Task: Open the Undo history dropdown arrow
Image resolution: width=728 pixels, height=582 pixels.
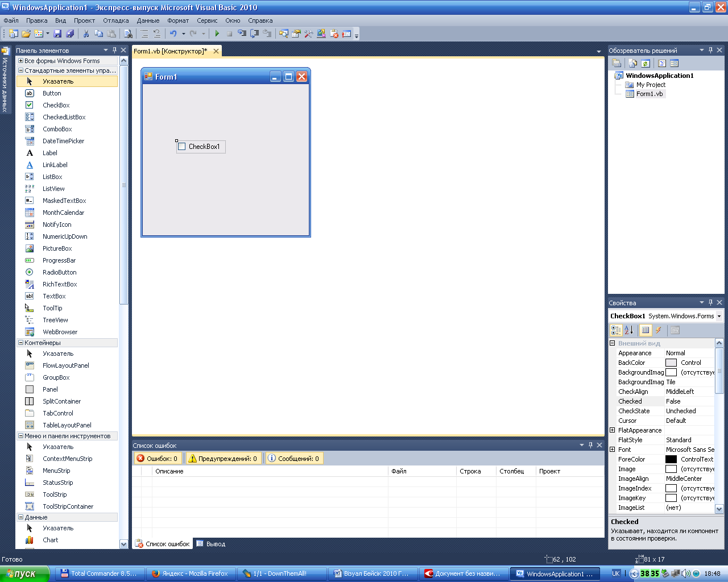Action: point(183,34)
